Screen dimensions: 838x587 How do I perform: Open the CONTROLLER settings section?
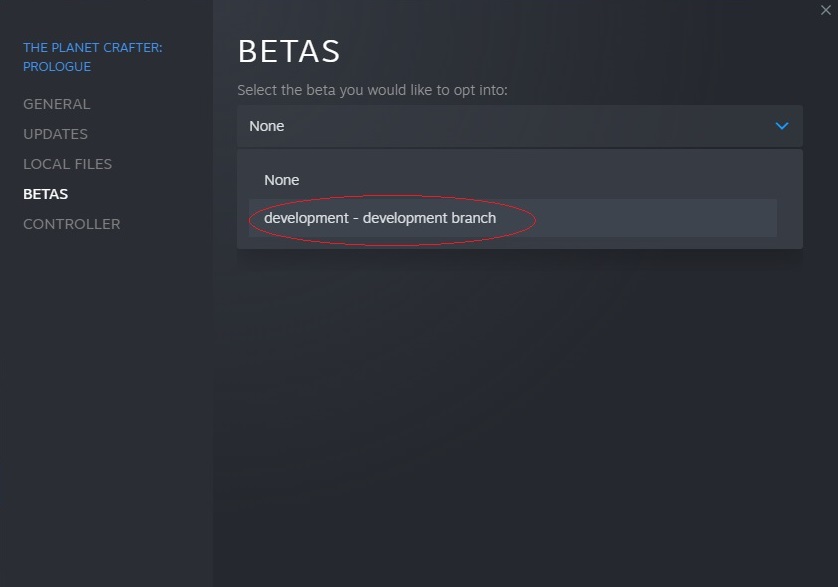coord(72,224)
